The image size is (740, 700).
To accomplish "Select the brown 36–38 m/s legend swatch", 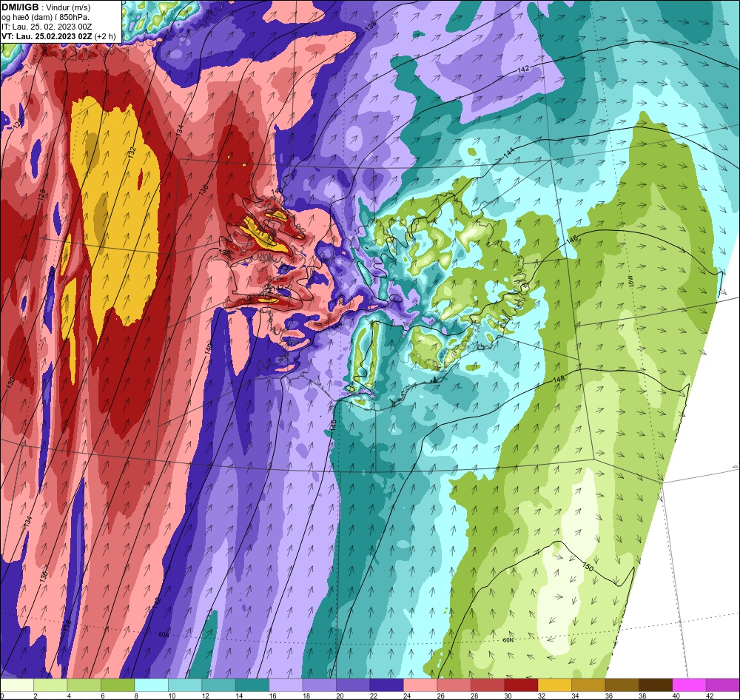I will 622,685.
